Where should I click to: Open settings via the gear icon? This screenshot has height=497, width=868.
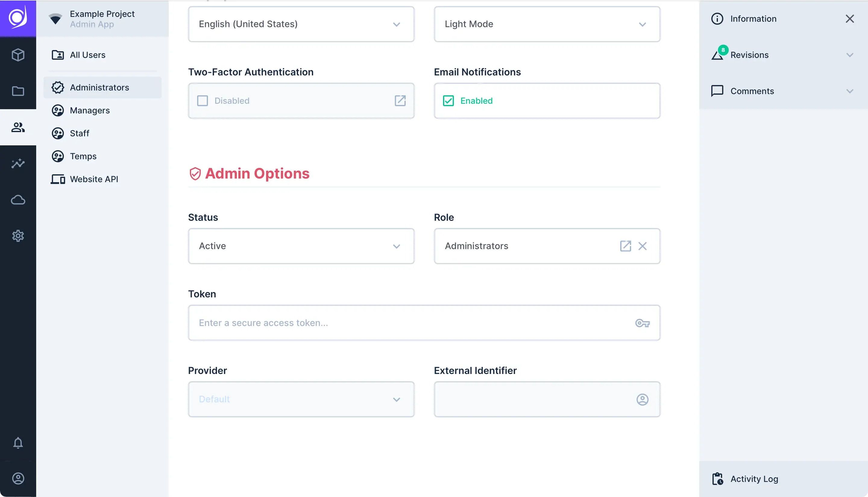click(18, 236)
